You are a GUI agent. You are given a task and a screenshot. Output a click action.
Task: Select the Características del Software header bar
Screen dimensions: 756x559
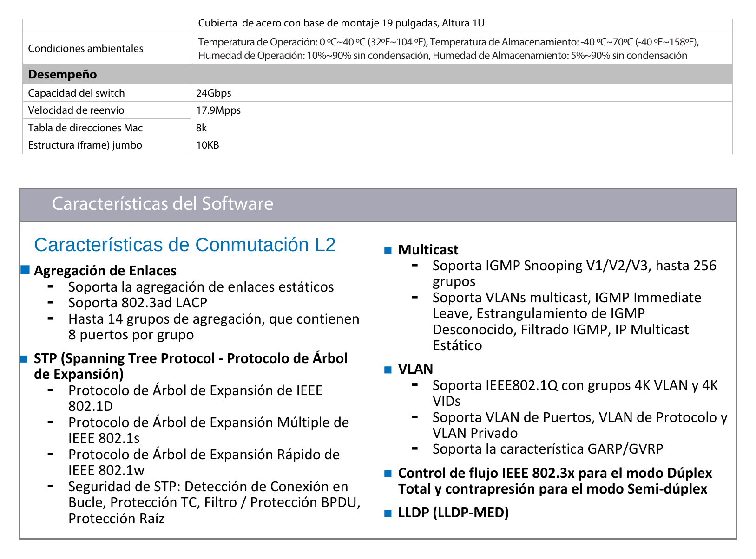tap(378, 205)
